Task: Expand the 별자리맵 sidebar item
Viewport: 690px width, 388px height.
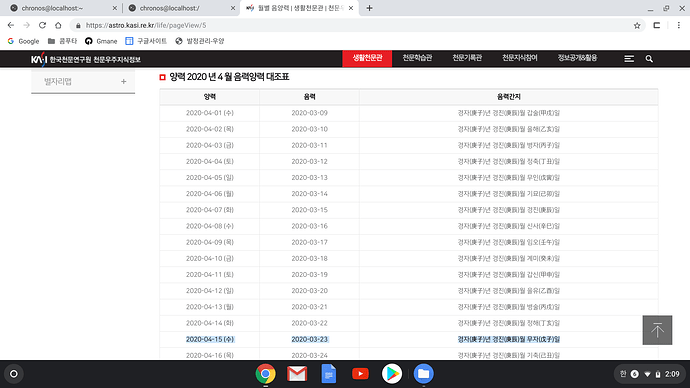Action: click(83, 81)
